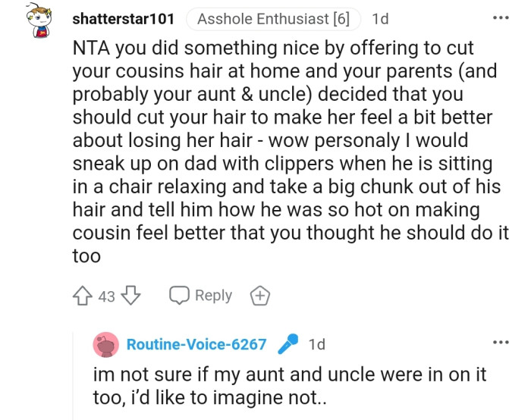This screenshot has width=531, height=420.
Task: Visit Routine-Voice-6267's user profile link
Action: point(196,345)
